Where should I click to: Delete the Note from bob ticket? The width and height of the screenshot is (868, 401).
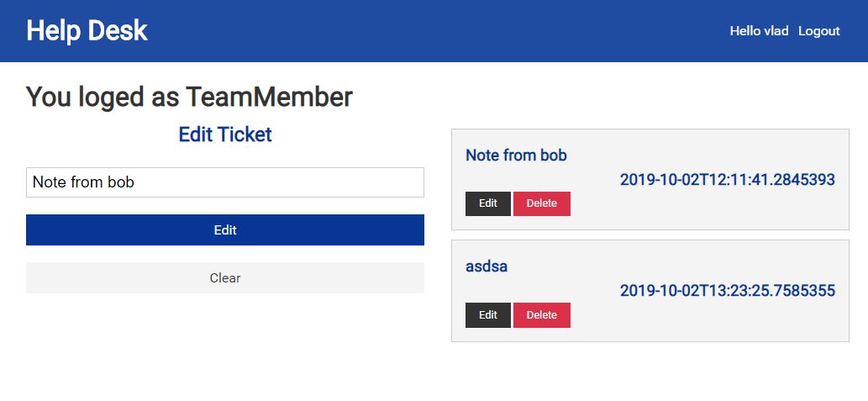(541, 203)
